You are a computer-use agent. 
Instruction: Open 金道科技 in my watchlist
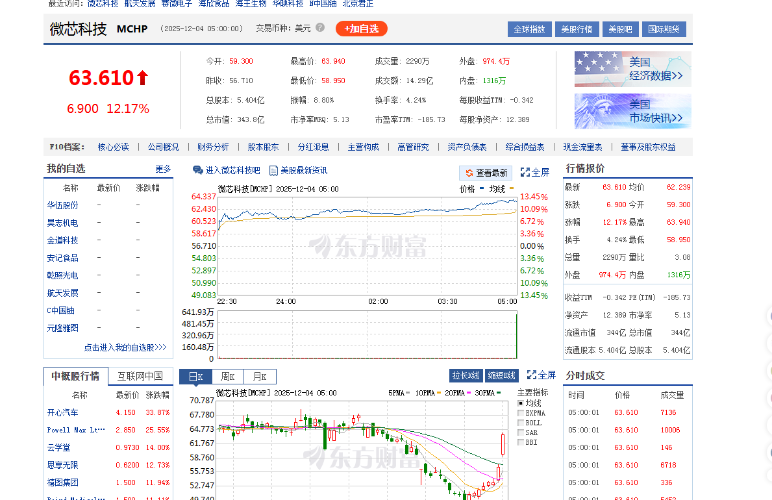(x=63, y=240)
